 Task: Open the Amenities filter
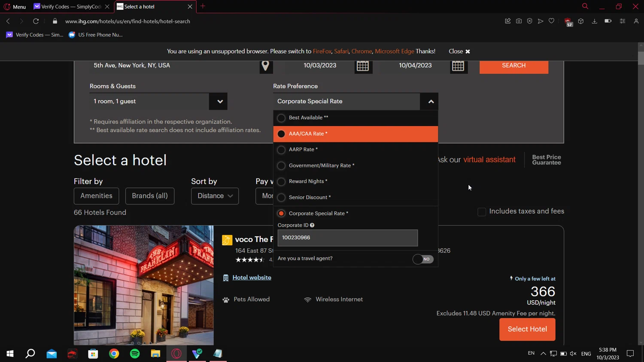point(96,196)
